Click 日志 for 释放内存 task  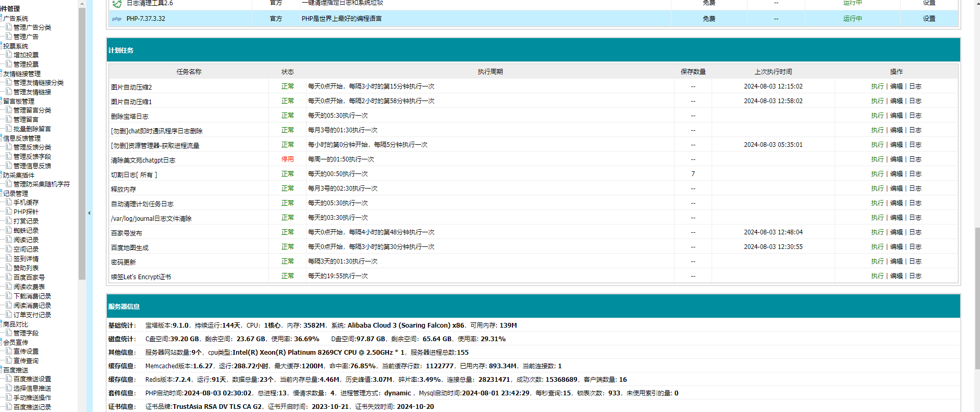click(x=915, y=189)
